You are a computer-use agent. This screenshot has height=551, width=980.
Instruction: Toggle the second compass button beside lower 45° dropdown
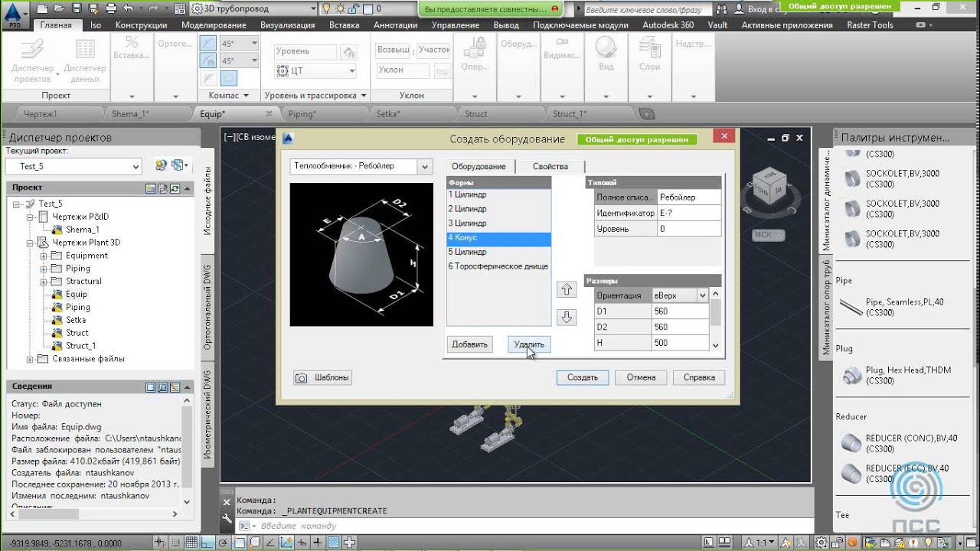click(x=209, y=60)
